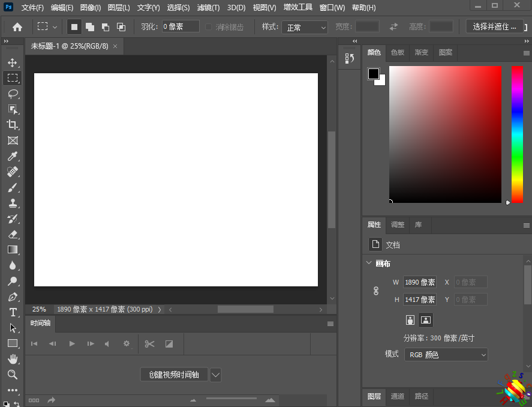Select the Blur tool

pyautogui.click(x=13, y=265)
